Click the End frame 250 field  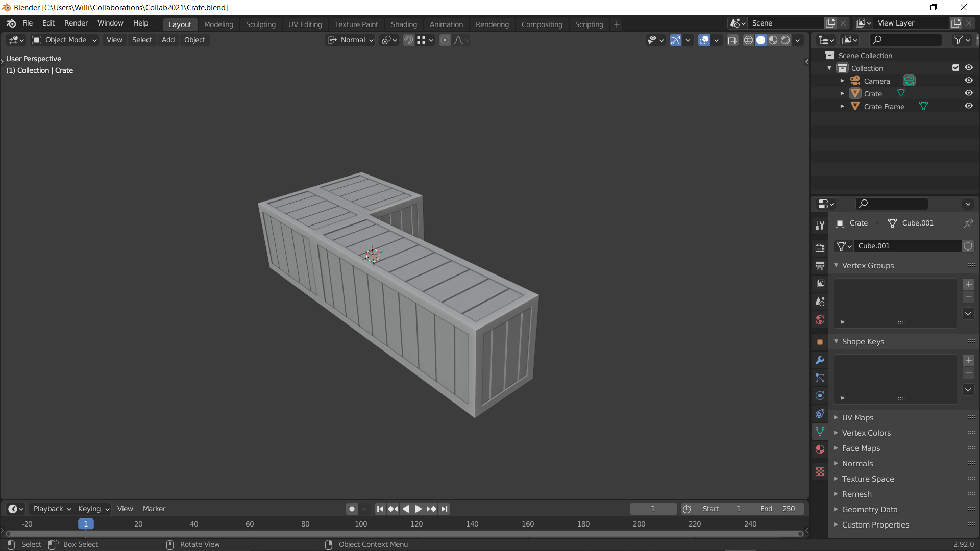point(777,509)
